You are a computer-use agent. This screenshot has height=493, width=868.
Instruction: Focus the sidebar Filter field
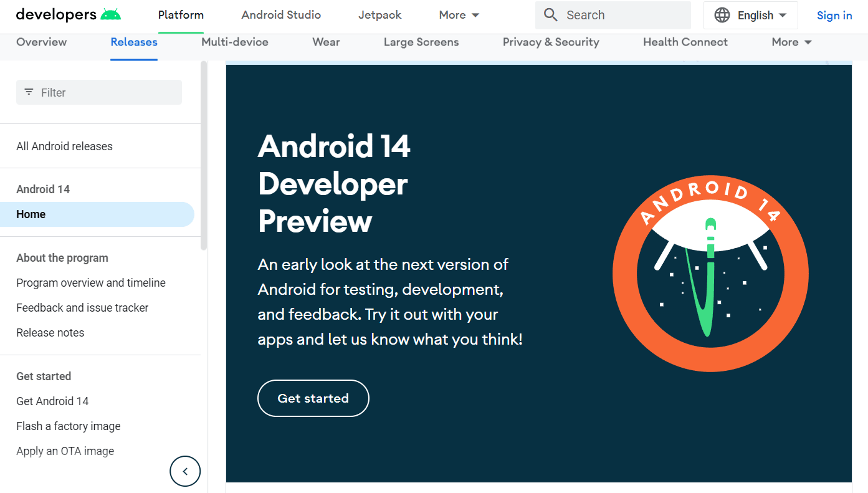coord(99,92)
